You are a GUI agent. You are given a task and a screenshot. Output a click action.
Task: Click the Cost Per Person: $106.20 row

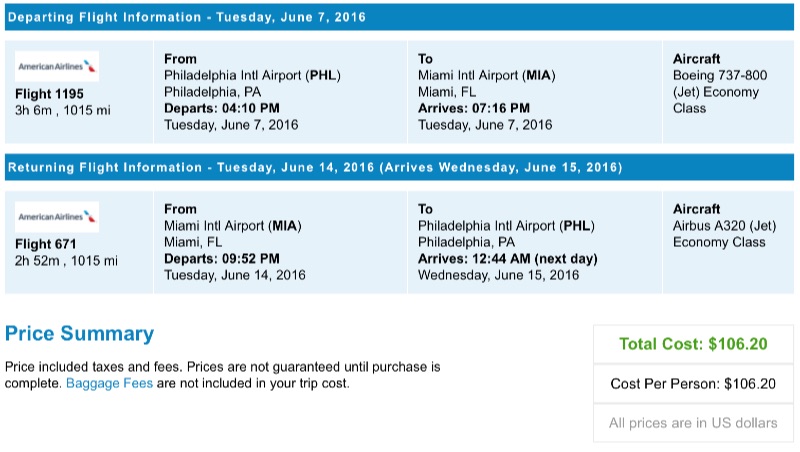693,383
